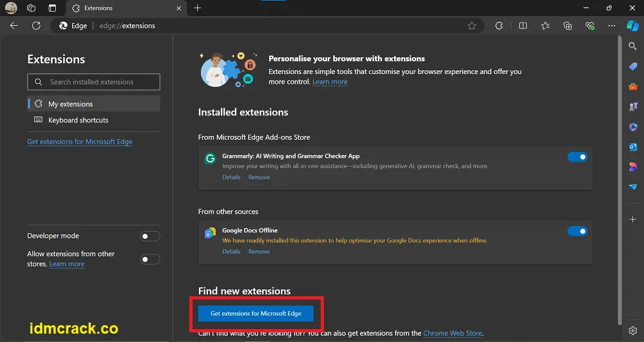Image resolution: width=644 pixels, height=342 pixels.
Task: Open sidebar settings gear icon
Action: click(x=633, y=330)
